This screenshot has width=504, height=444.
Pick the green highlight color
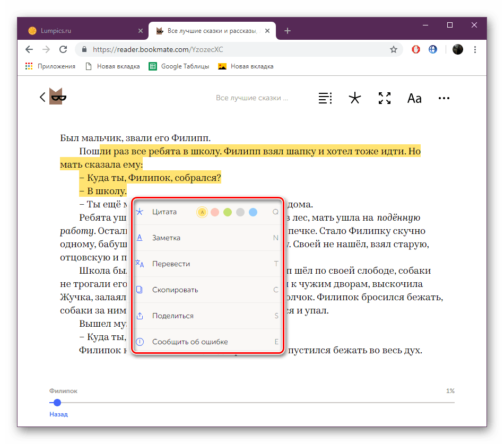[x=228, y=212]
